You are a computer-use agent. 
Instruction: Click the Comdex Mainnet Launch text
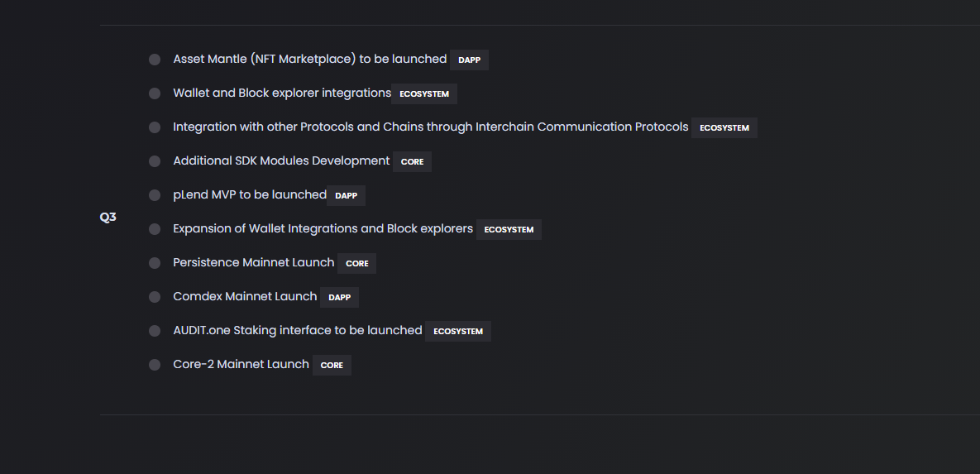click(x=245, y=296)
